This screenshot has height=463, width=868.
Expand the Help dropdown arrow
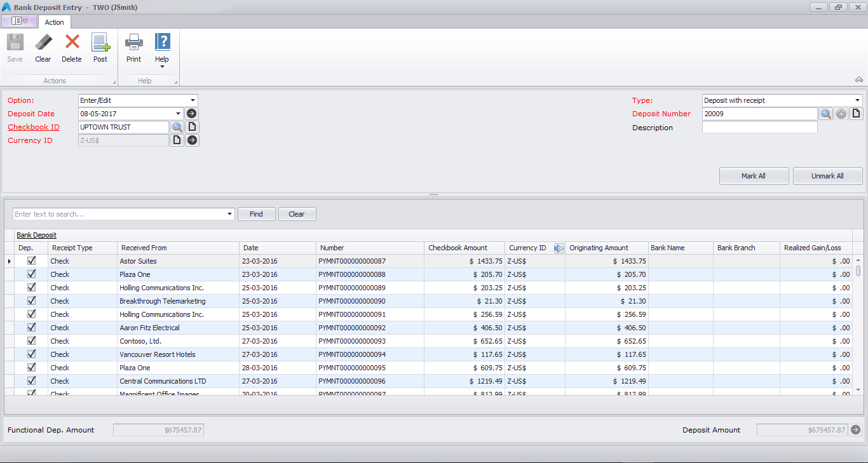pyautogui.click(x=162, y=67)
